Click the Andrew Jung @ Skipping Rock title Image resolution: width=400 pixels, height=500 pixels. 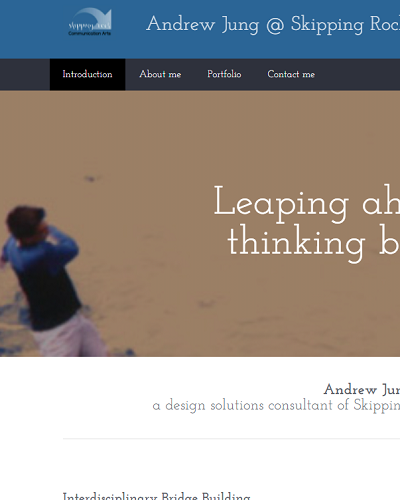click(273, 24)
